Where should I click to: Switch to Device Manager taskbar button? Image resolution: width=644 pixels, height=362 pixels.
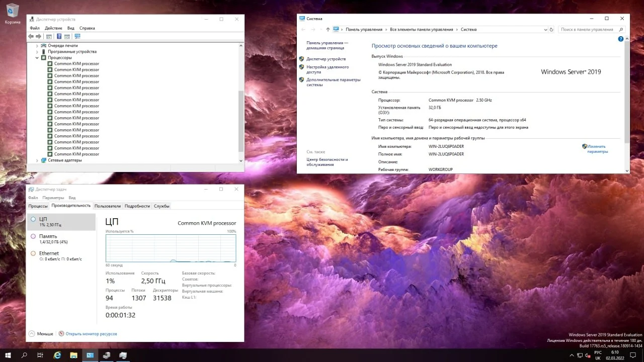pyautogui.click(x=107, y=355)
